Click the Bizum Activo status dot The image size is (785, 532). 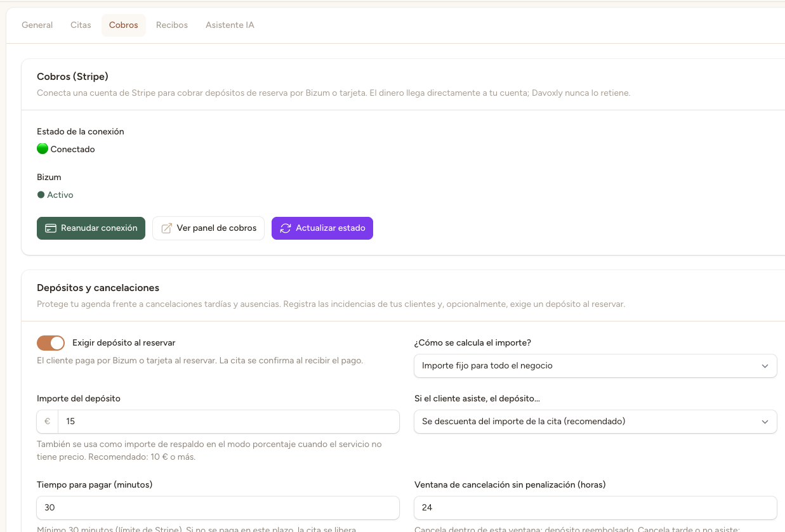coord(41,195)
